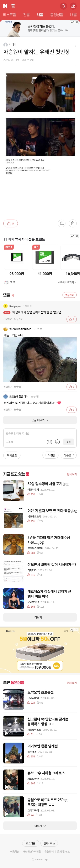Expand 더보기 under 추천 동영상뿜
The width and height of the screenshot is (80, 868).
pyautogui.click(x=40, y=826)
